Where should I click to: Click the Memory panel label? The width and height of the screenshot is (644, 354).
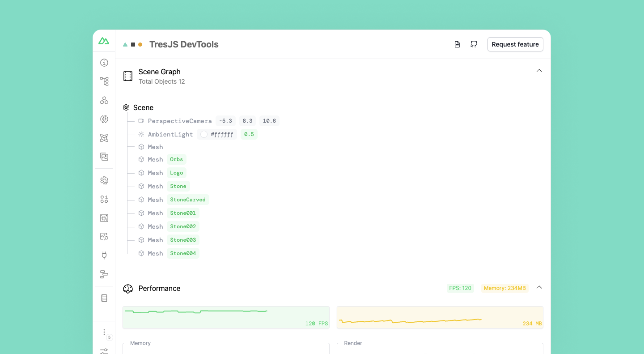(x=140, y=343)
